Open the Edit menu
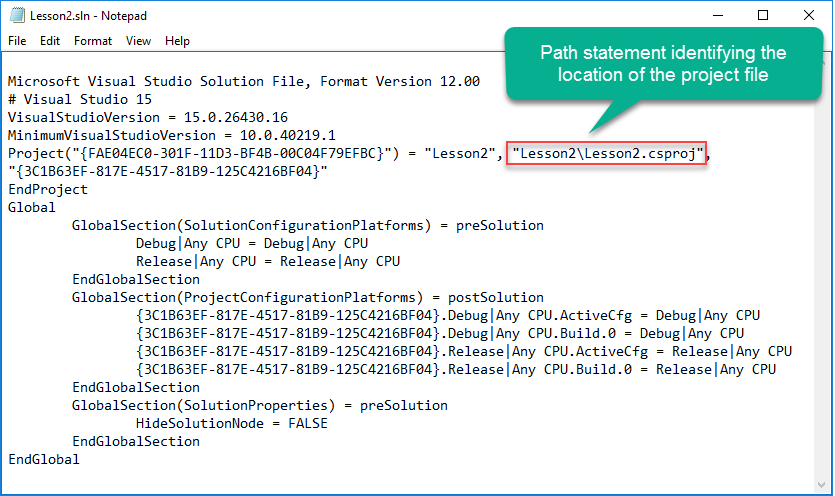This screenshot has height=496, width=835. [x=50, y=41]
